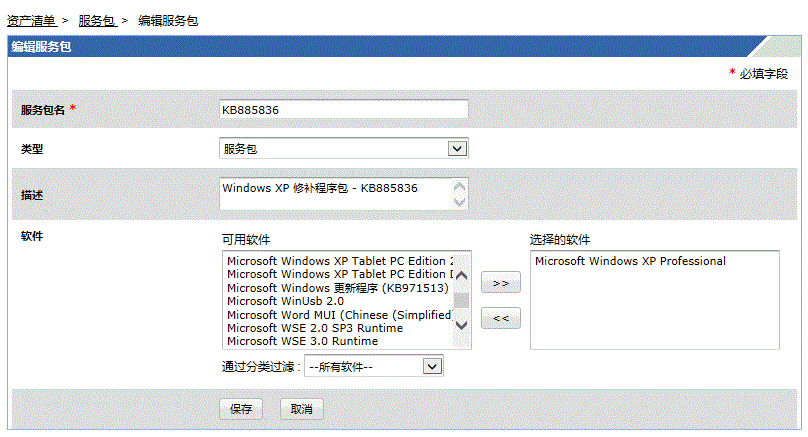This screenshot has height=437, width=808.
Task: Click the 取消 button
Action: click(301, 409)
